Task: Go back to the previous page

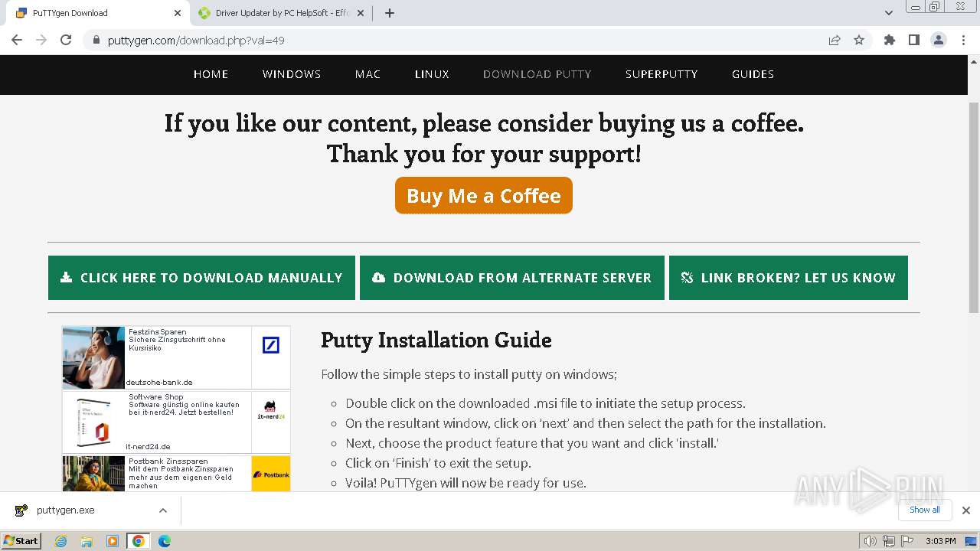Action: [x=17, y=40]
